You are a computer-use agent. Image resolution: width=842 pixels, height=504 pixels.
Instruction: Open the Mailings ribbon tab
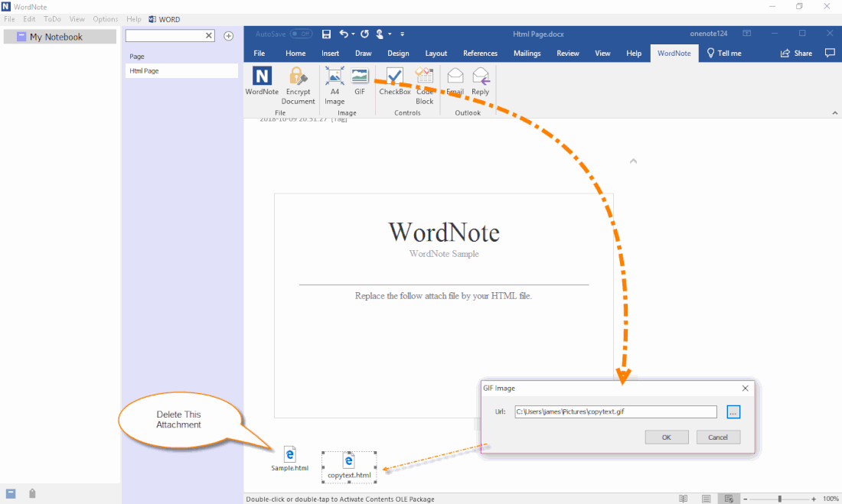[527, 53]
